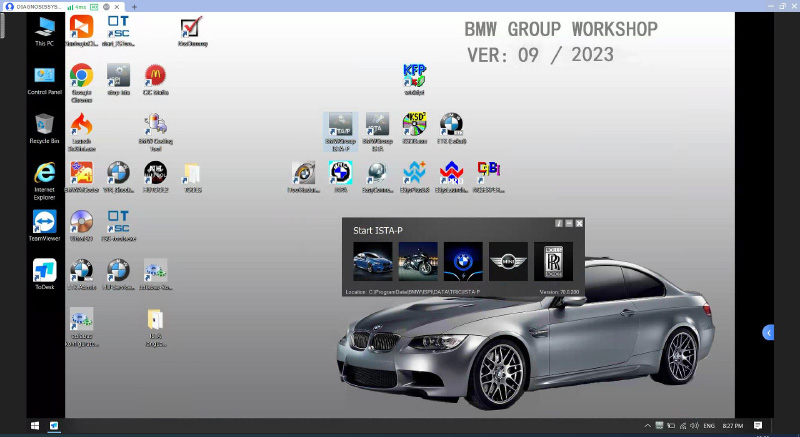
Task: Select the MINI brand tile in ISTA-P launcher
Action: tap(508, 261)
